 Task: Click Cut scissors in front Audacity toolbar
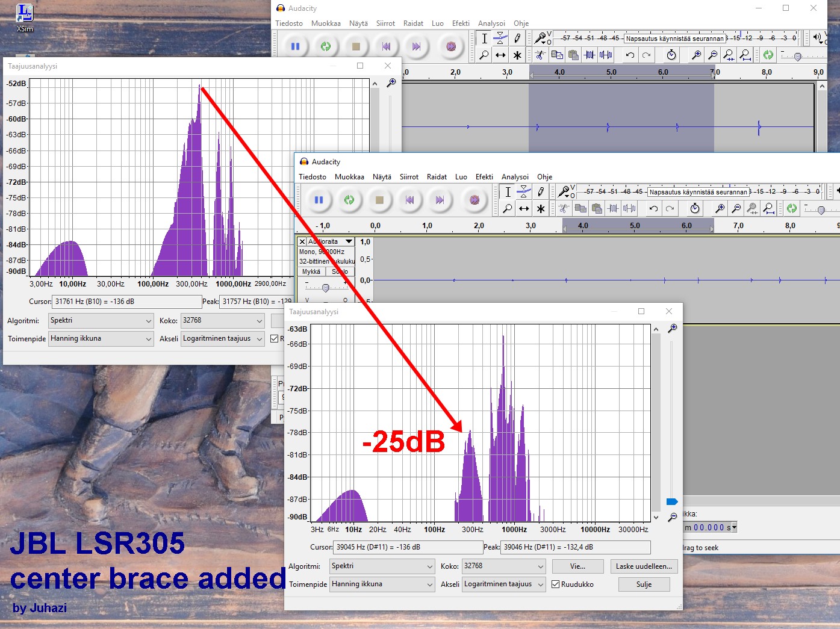[564, 208]
